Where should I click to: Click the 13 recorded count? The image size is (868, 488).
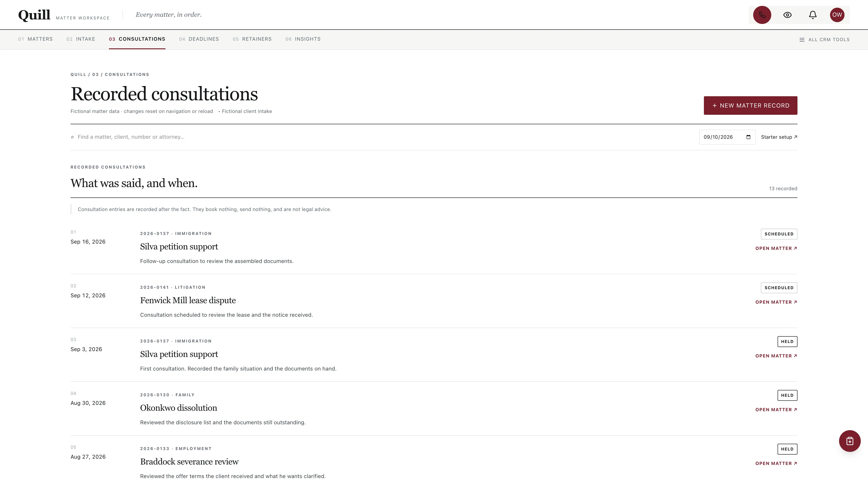783,189
